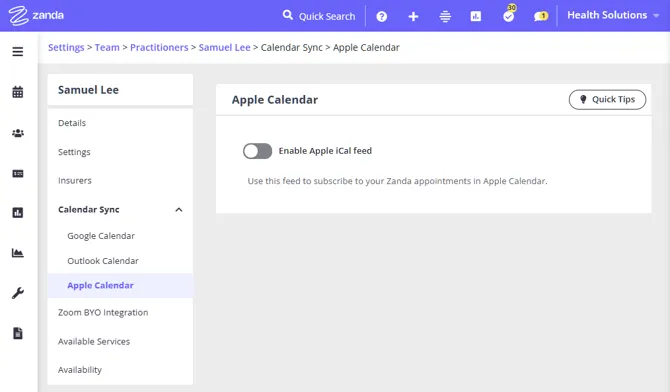Click the Samuel Lee panel heading
Viewport: 670px width, 392px height.
[x=88, y=90]
